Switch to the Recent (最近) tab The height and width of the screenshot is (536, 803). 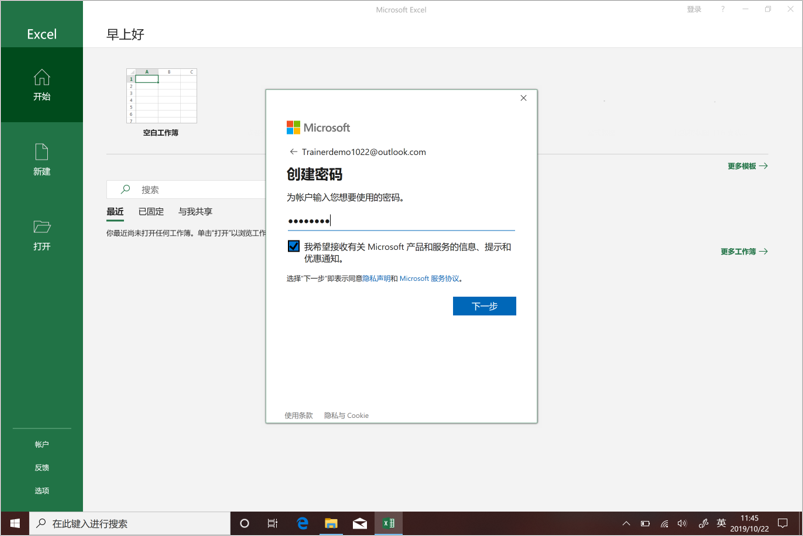[x=115, y=212]
